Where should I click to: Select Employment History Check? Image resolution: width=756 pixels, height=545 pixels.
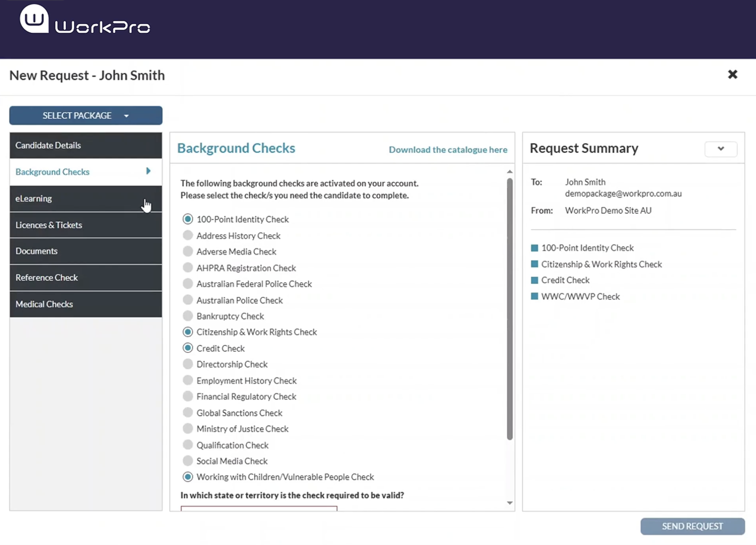tap(188, 381)
